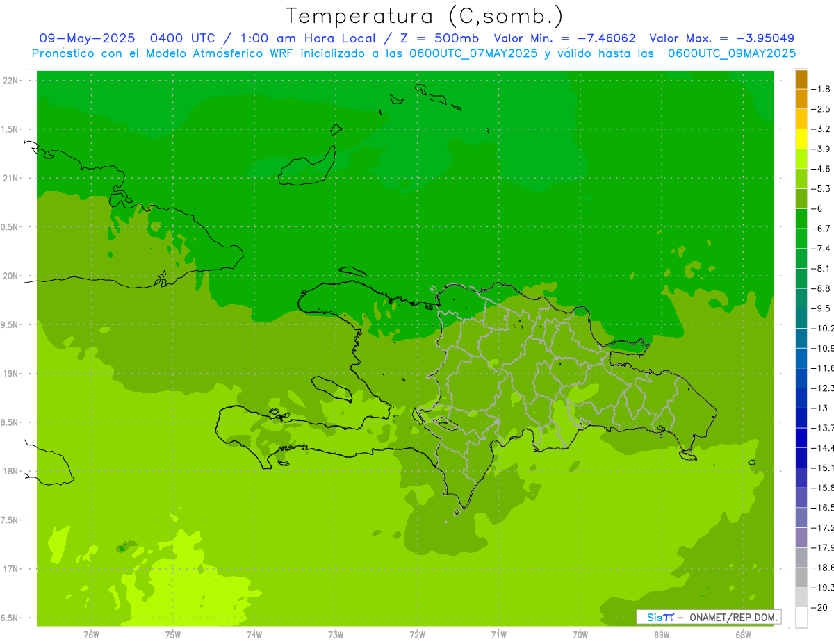This screenshot has width=834, height=644.
Task: Click the 'Temperatura (C,somb.)' title
Action: point(424,16)
